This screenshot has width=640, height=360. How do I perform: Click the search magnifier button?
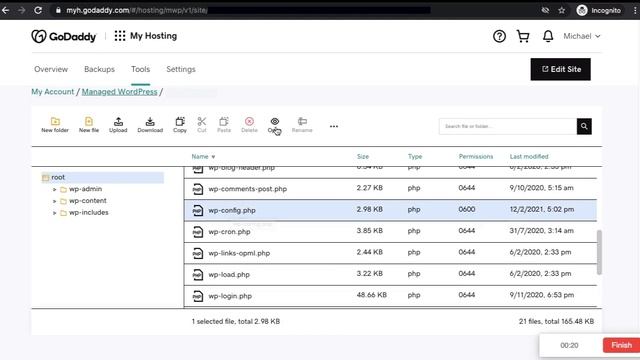pos(584,126)
